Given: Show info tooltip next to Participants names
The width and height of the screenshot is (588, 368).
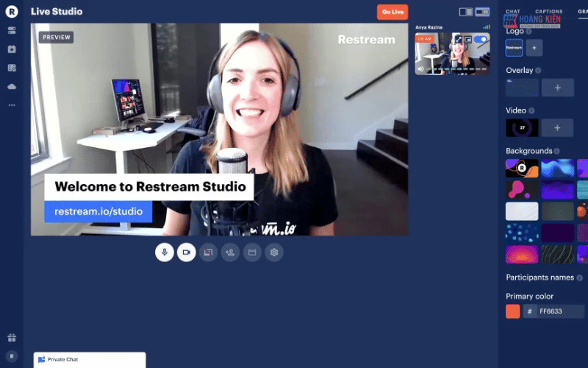Looking at the screenshot, I should (579, 277).
